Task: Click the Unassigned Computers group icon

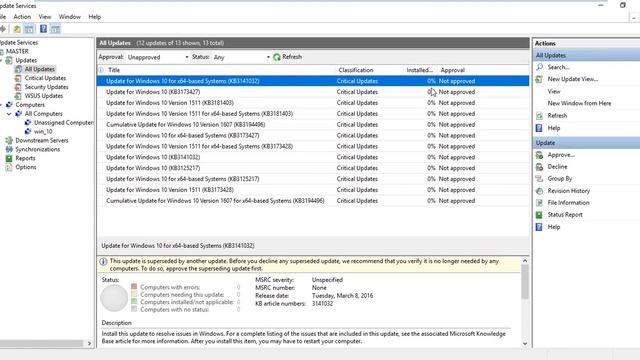Action: click(28, 122)
